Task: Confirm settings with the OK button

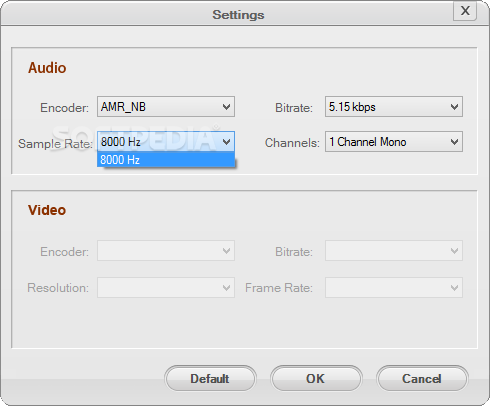Action: 316,379
